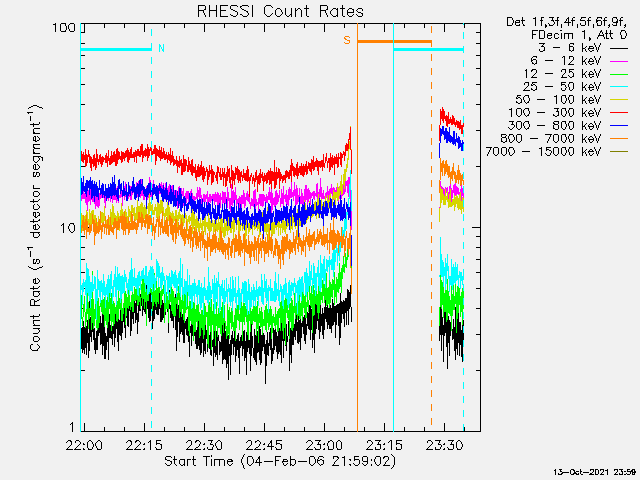Click the '1' y-axis tick label

point(72,427)
